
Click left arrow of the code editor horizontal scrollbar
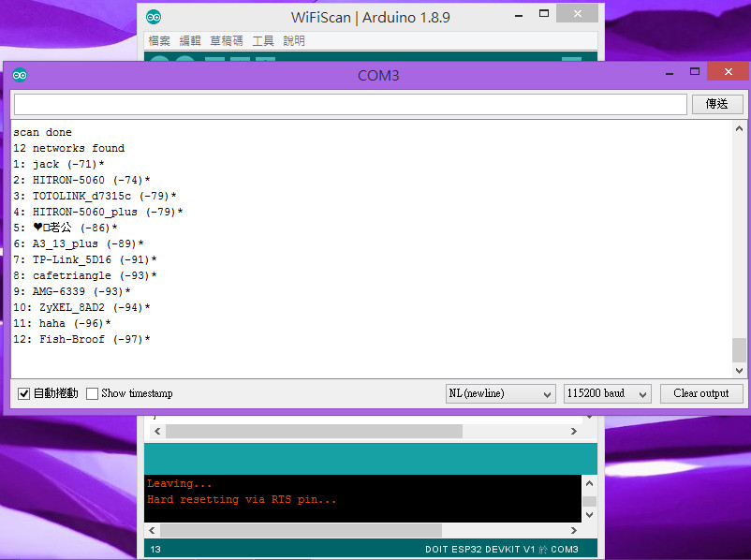[157, 431]
